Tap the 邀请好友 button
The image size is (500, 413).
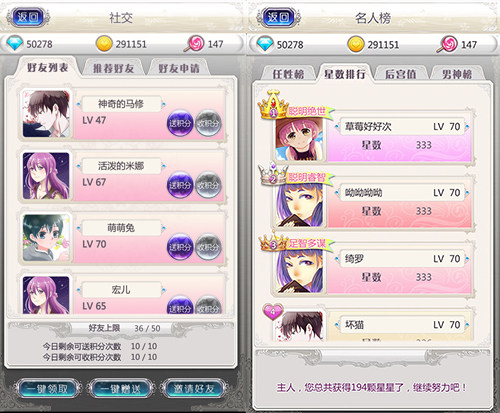pos(194,389)
